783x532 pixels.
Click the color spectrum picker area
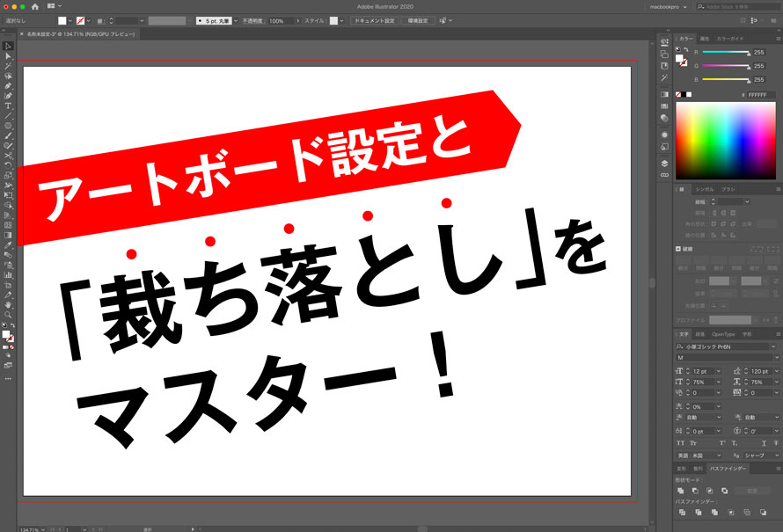pyautogui.click(x=725, y=141)
